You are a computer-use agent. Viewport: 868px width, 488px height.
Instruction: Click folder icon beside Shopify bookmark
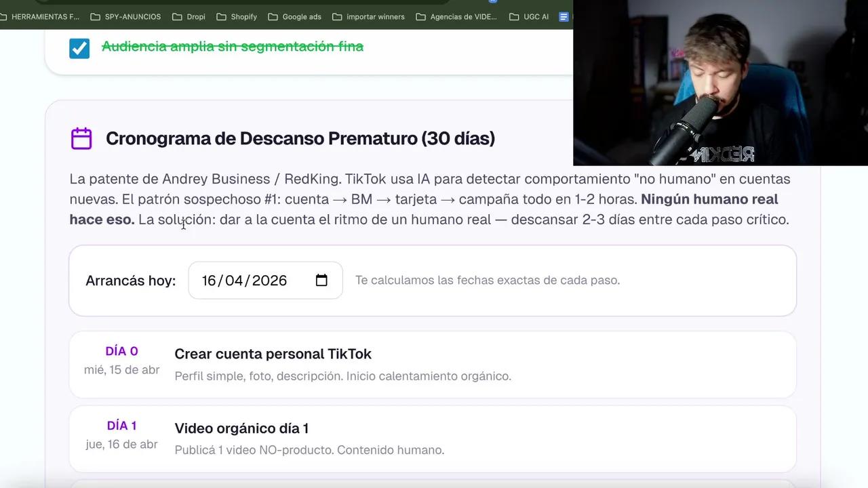coord(221,16)
